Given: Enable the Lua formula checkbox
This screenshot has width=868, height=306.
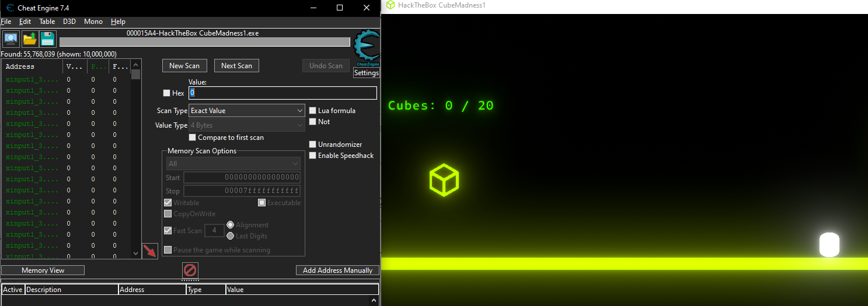Looking at the screenshot, I should tap(313, 111).
